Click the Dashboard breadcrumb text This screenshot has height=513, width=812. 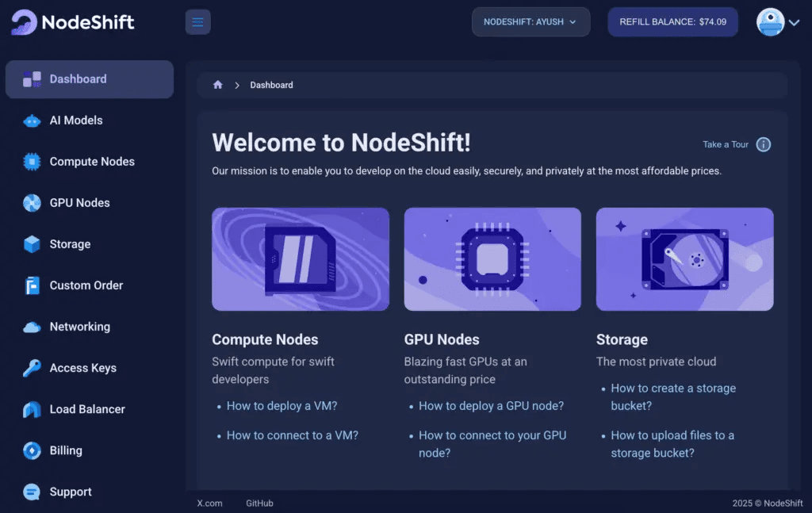271,85
